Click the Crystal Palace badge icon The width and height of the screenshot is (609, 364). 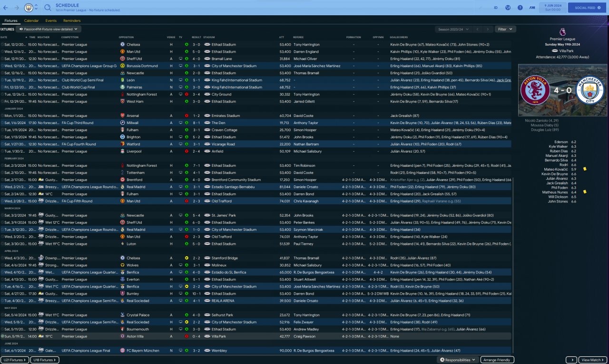click(x=123, y=315)
